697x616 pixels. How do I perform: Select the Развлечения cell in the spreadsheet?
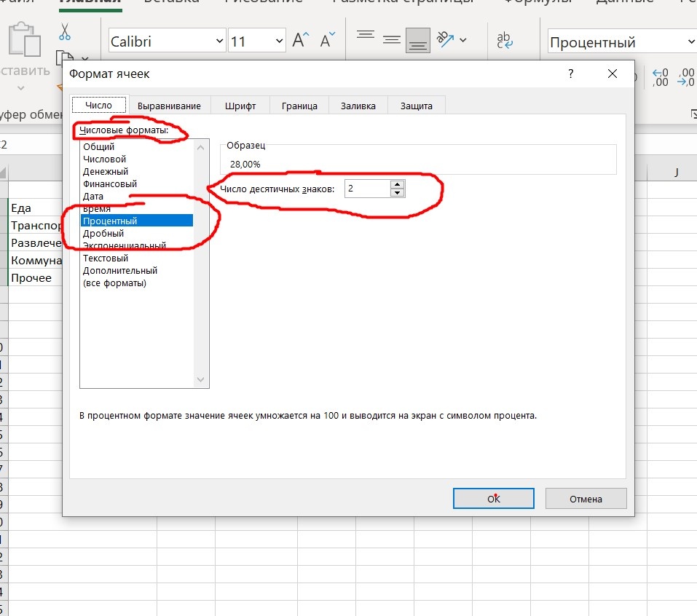tap(36, 243)
